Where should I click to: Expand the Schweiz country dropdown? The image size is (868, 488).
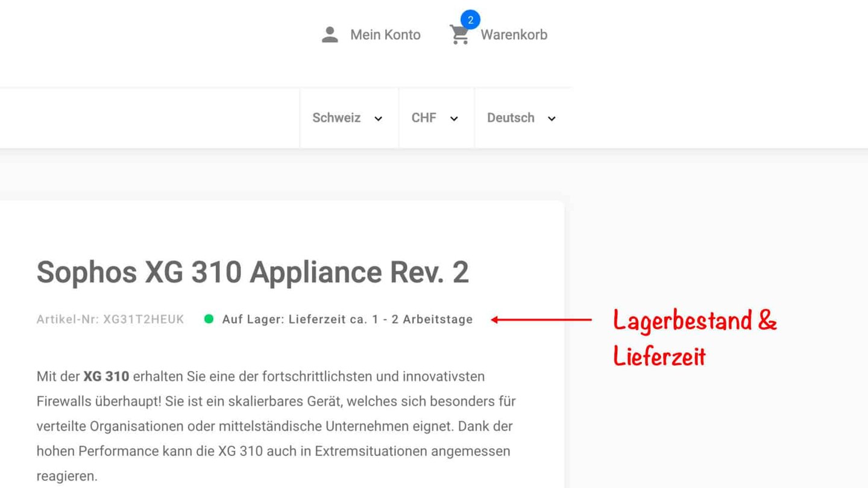pos(348,118)
